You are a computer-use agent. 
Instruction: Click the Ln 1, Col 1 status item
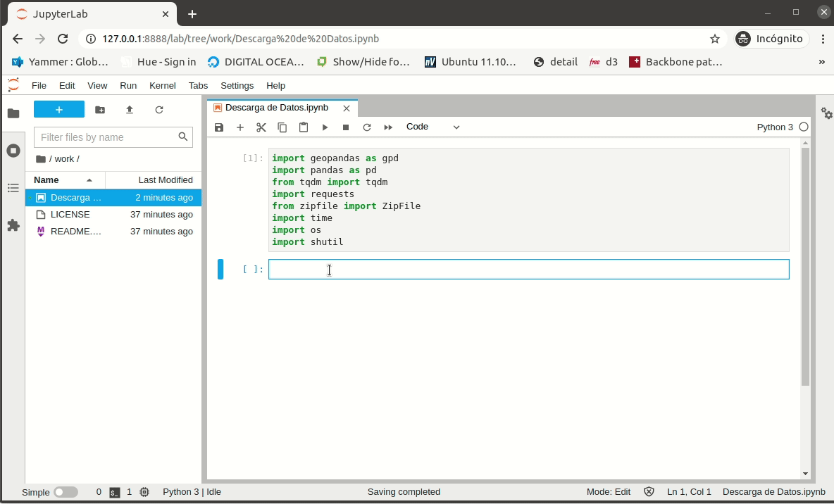[x=689, y=492]
